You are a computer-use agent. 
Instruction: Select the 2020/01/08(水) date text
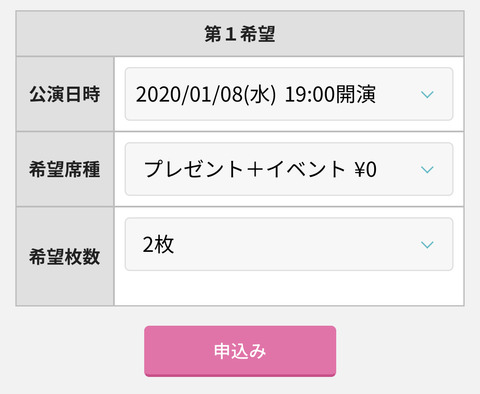point(206,94)
